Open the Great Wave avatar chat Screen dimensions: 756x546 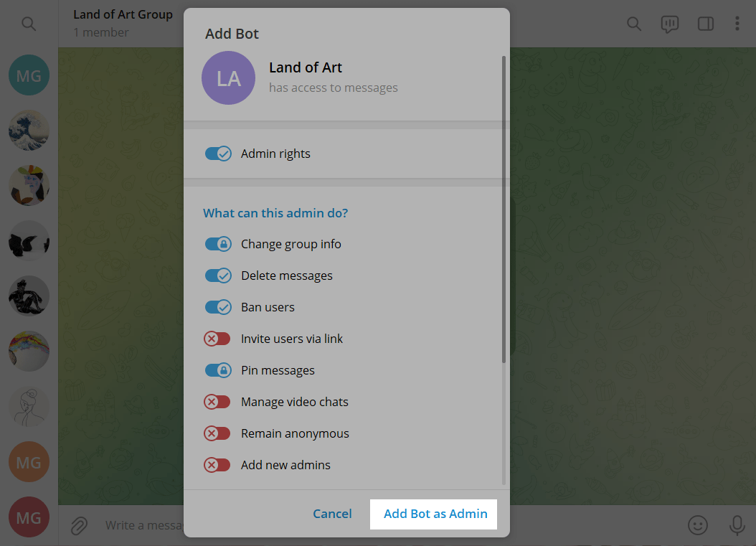click(x=29, y=131)
